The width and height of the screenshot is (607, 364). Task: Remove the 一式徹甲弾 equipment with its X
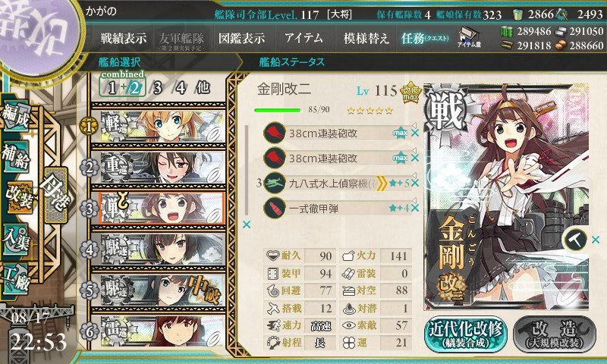click(x=415, y=208)
